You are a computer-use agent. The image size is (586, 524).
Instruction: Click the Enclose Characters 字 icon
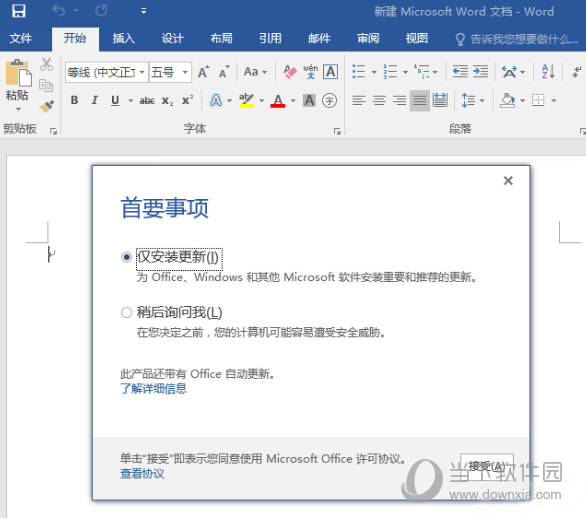coord(329,100)
